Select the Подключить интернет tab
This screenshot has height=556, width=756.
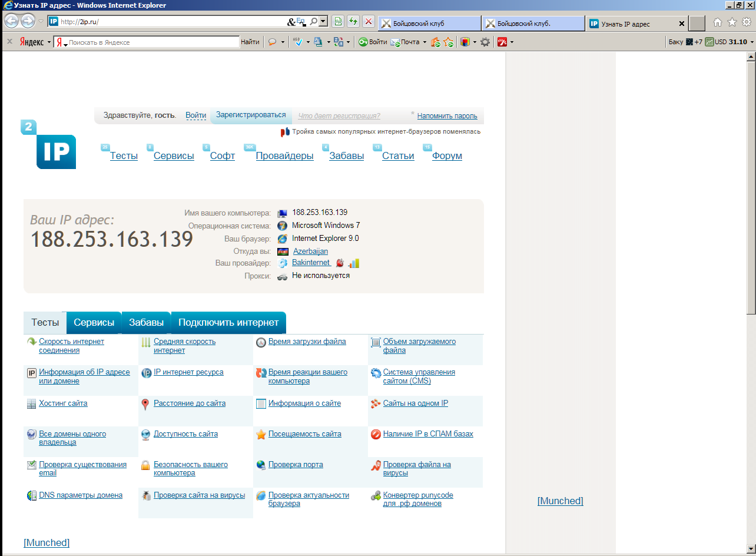pyautogui.click(x=228, y=323)
